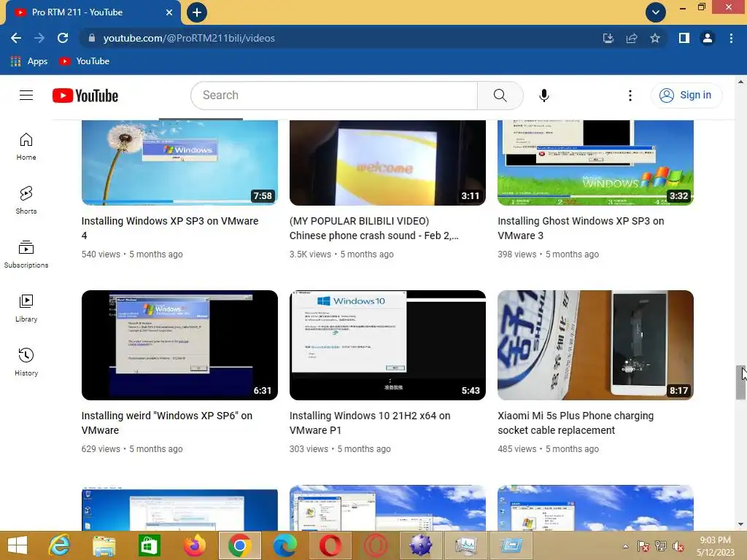The image size is (747, 560).
Task: Open Xiaomi Mi 5s Plus charging socket title
Action: coord(576,423)
